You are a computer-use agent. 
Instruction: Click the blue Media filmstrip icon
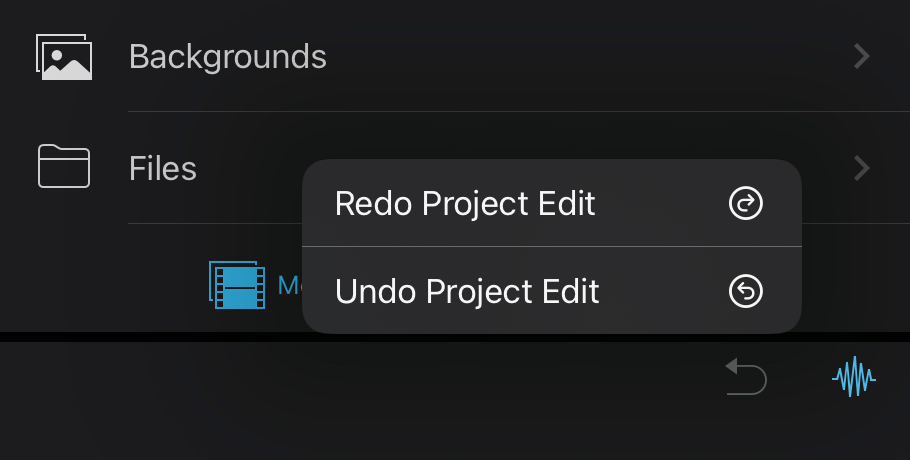pyautogui.click(x=237, y=285)
